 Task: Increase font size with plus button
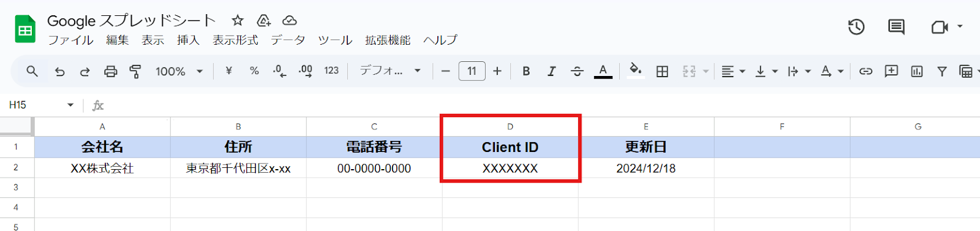click(x=497, y=71)
